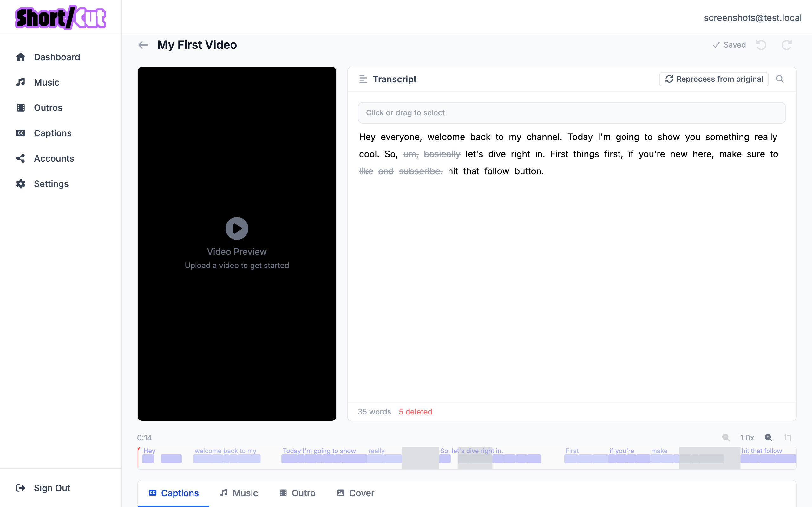The image size is (812, 507).
Task: Click Reprocess from original
Action: (x=714, y=79)
